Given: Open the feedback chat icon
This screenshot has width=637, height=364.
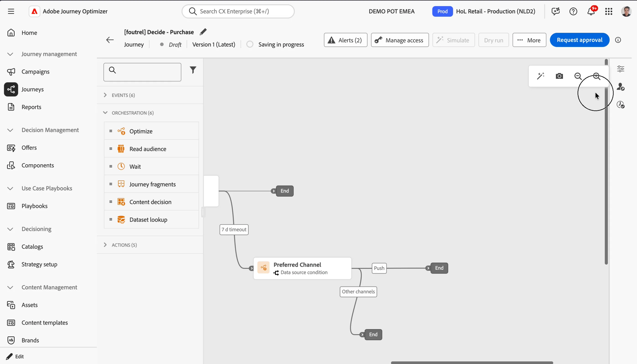Looking at the screenshot, I should [x=555, y=11].
